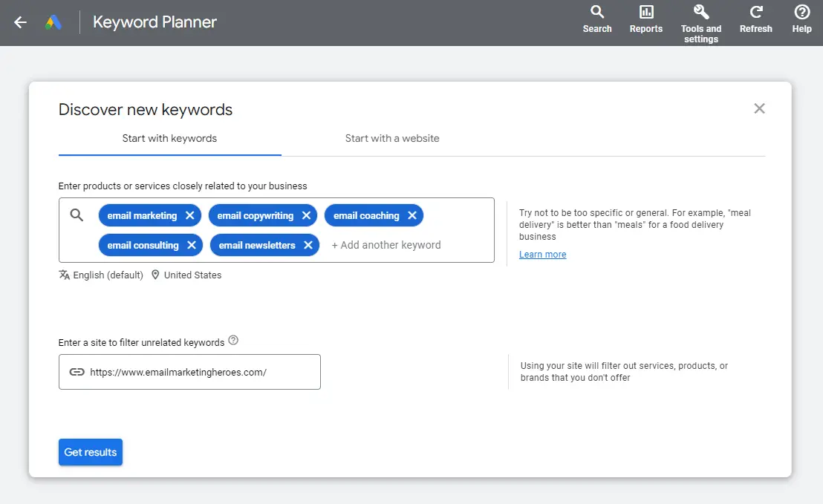Change language from English (default)

101,275
